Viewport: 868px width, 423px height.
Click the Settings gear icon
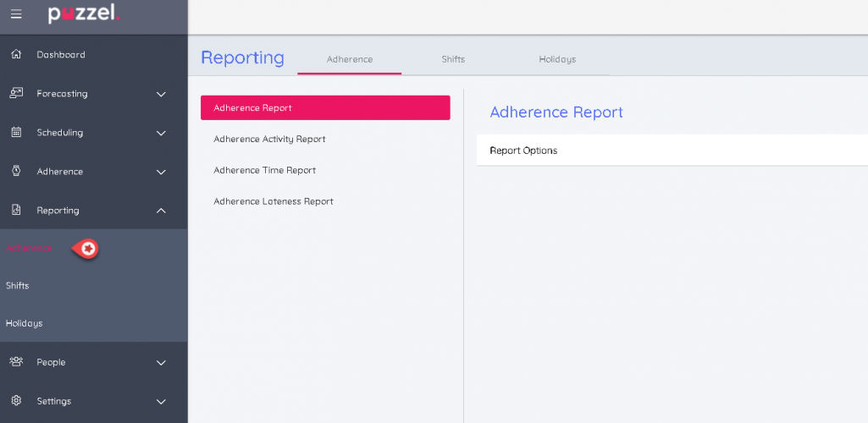click(x=16, y=401)
